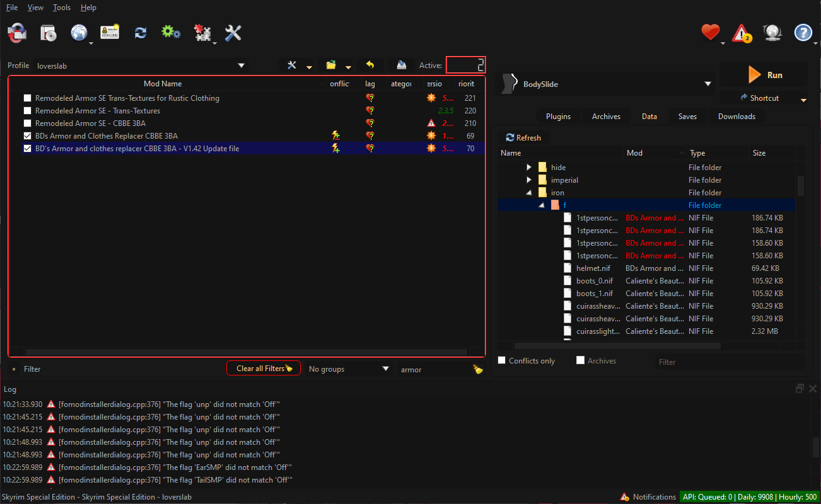The image size is (821, 504).
Task: Click the Create Backup icon
Action: click(x=401, y=65)
